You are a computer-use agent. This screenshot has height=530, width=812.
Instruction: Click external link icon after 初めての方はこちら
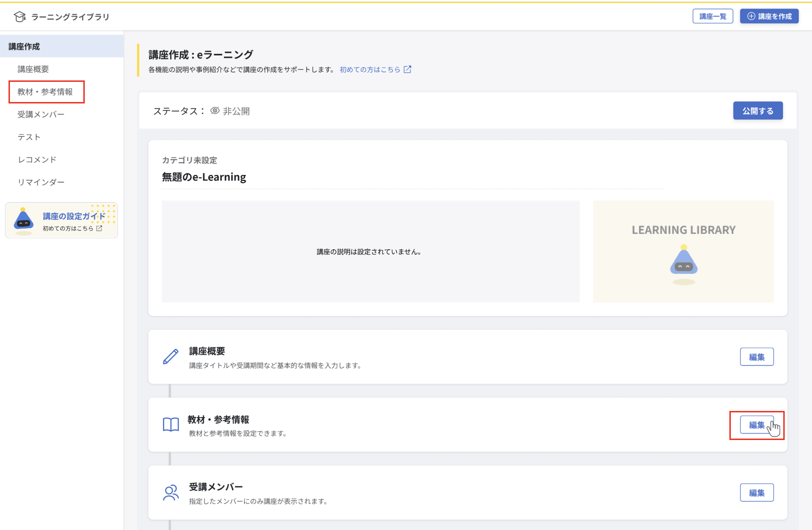point(408,69)
